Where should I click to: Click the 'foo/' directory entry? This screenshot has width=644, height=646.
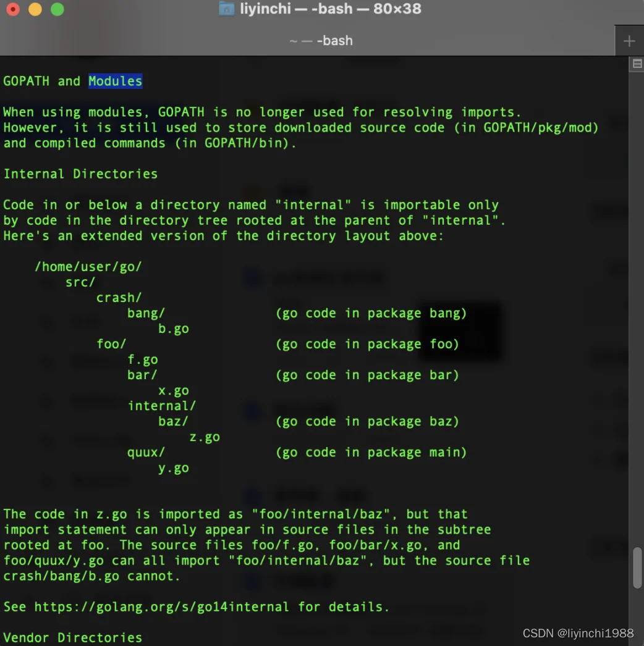111,344
